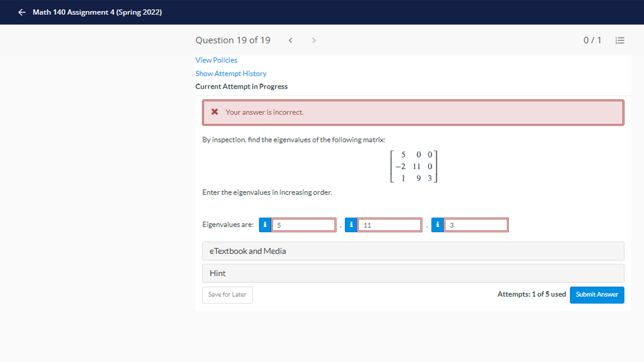Open Show Attempt History
Screen dimensions: 644x362
click(231, 73)
